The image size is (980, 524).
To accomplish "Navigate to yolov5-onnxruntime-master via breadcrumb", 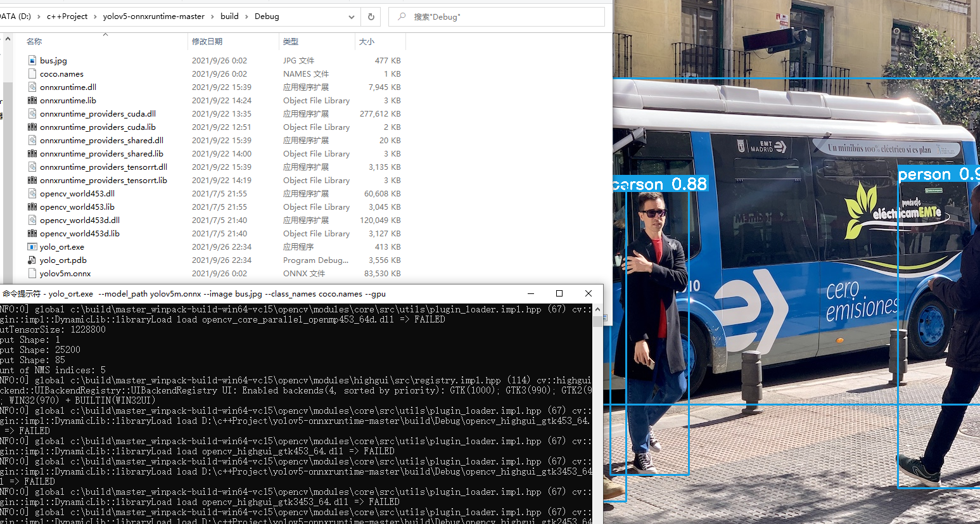I will point(153,16).
